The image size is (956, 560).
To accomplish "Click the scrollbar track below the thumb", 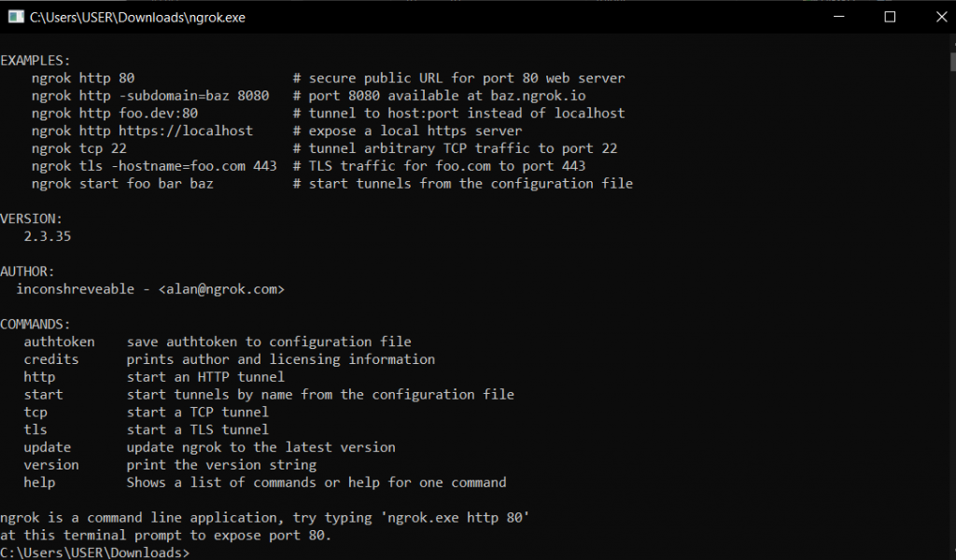I will pos(952,304).
